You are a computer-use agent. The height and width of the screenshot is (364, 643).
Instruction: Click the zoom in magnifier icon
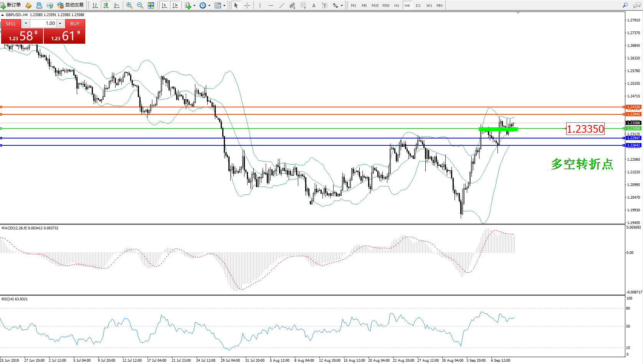point(129,5)
